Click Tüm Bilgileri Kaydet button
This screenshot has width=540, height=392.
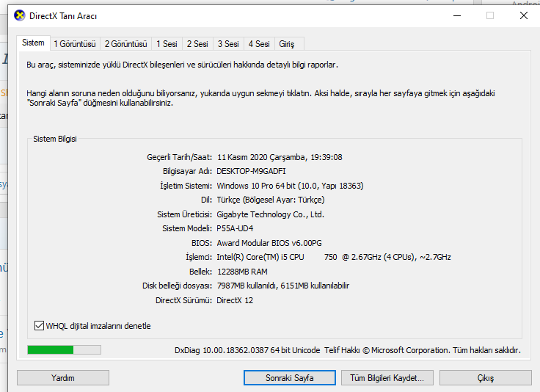(387, 378)
